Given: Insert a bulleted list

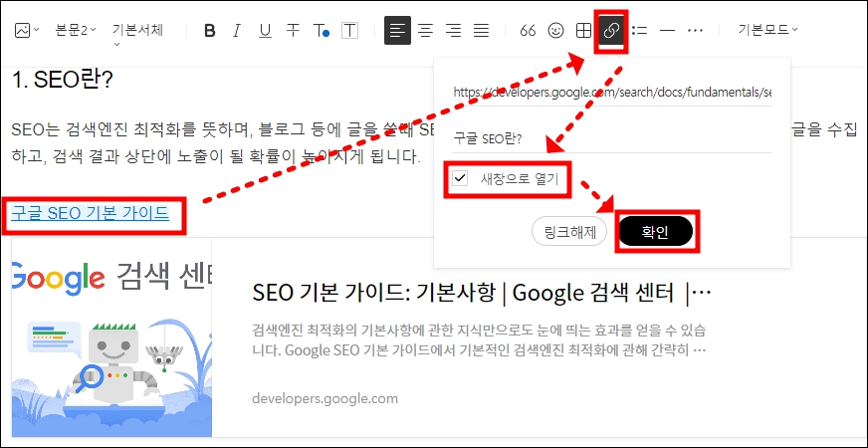Looking at the screenshot, I should click(x=639, y=31).
